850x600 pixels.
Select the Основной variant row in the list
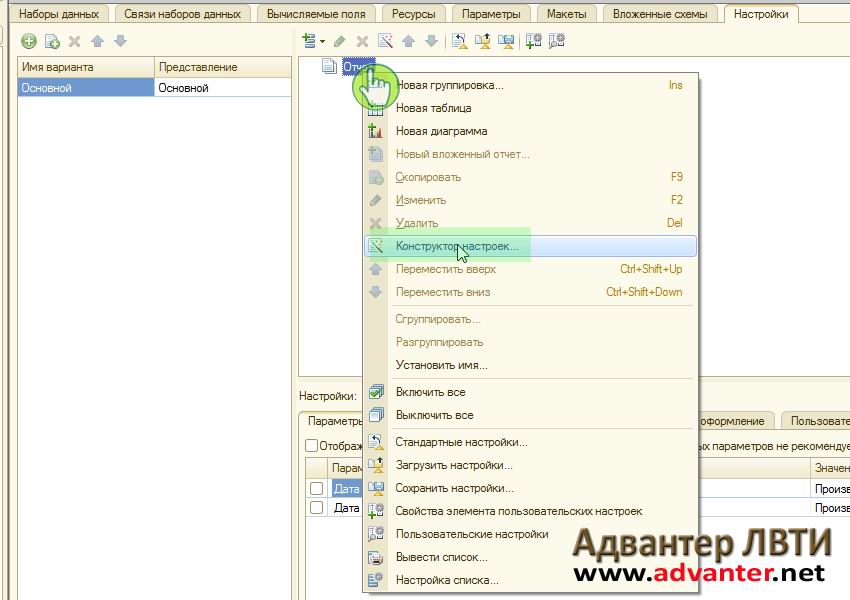tap(86, 88)
